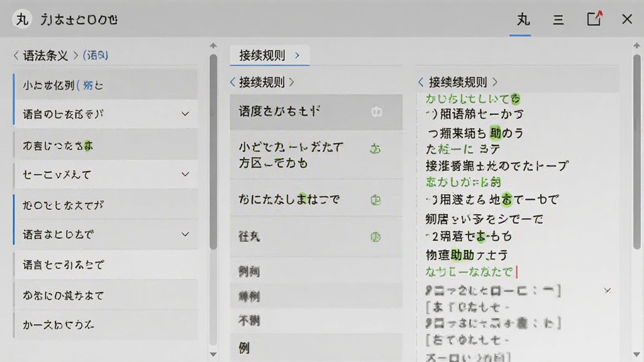Go back via chevron left of 语法条义
644x362 pixels.
click(16, 55)
